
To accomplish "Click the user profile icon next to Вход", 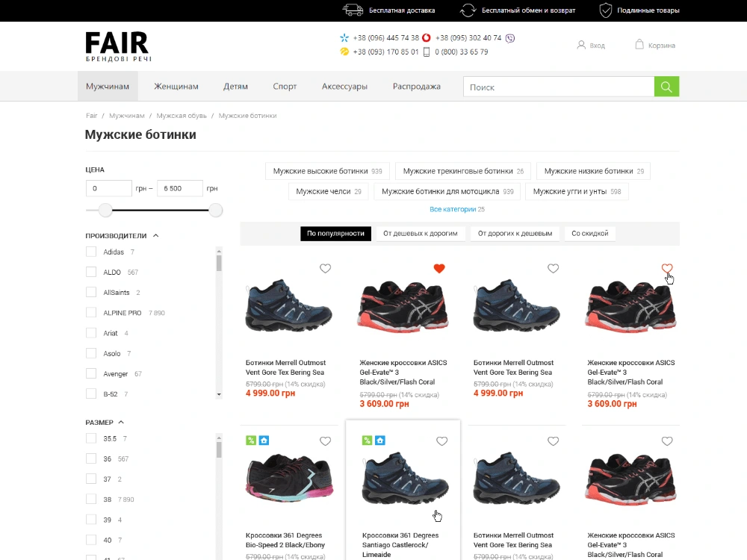I will click(x=581, y=46).
